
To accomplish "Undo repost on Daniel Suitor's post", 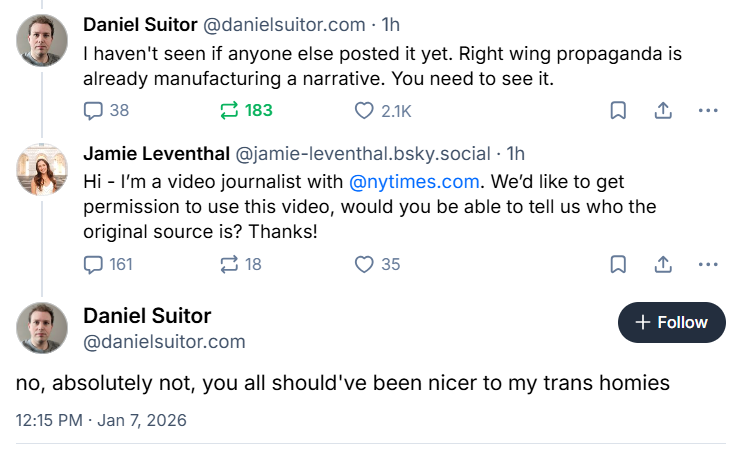I will 230,110.
